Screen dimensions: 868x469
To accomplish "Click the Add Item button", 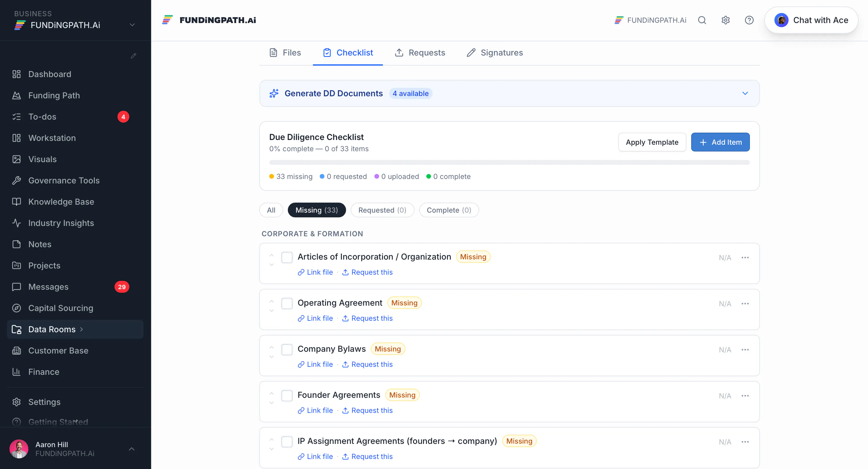I will (720, 142).
